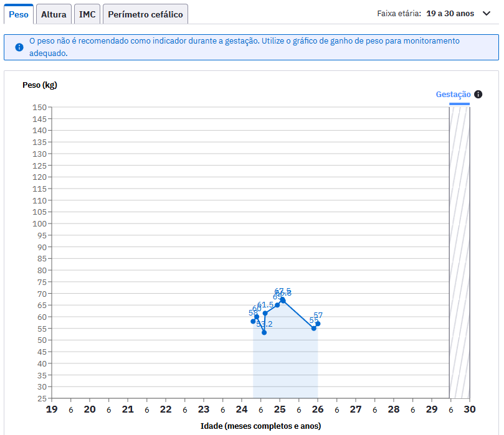Select the 61.5 kg data point
Screen dimensions: 504x435
[x=265, y=313]
